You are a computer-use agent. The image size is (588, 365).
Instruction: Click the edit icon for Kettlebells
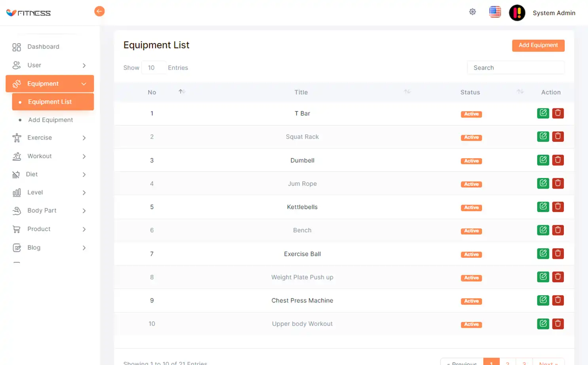(x=543, y=207)
